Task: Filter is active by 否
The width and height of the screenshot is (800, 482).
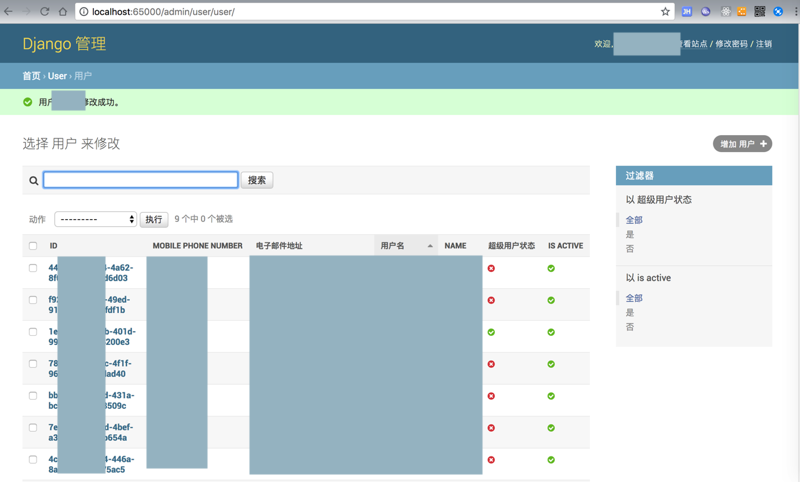Action: click(x=630, y=326)
